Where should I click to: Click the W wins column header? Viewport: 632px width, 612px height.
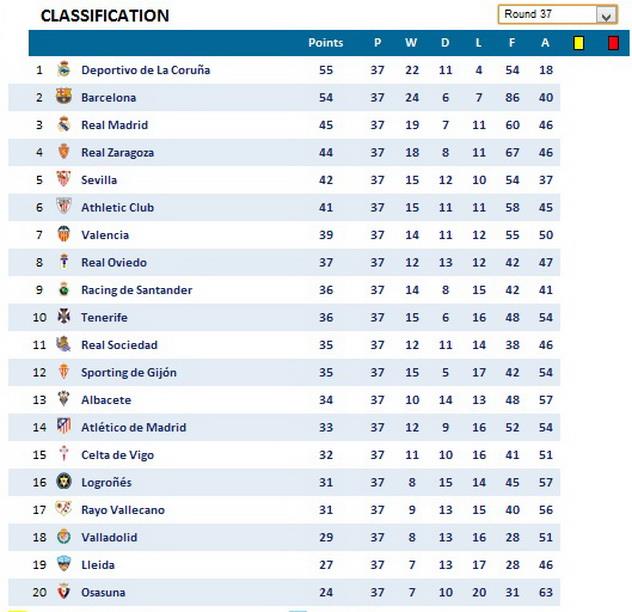411,43
